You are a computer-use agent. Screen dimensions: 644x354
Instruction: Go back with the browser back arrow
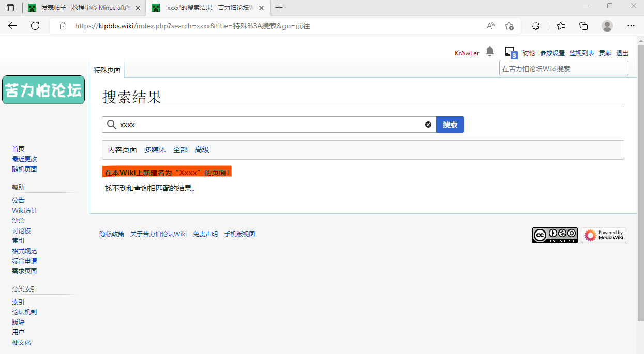(x=12, y=26)
